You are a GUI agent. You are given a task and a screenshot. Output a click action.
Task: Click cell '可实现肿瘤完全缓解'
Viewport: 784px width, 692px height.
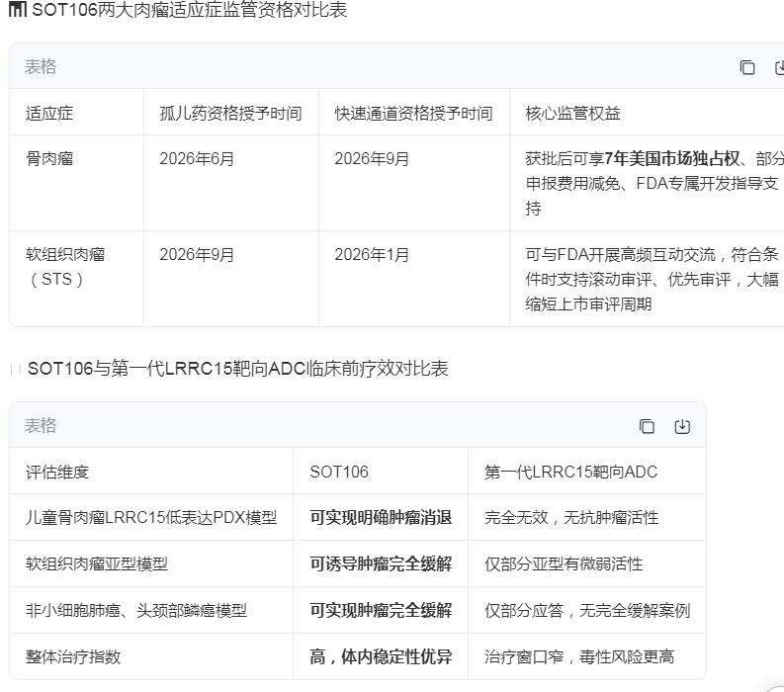coord(381,610)
